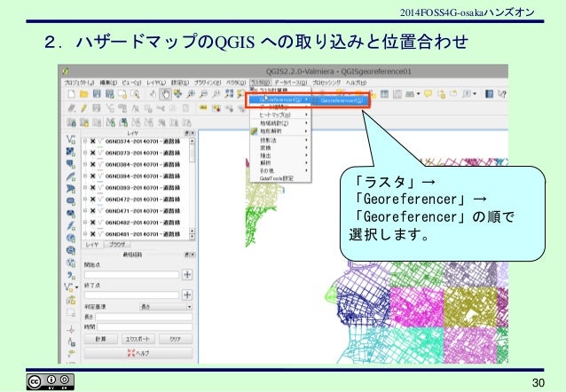Click the Pan Map to Selection icon
The height and width of the screenshot is (392, 566).
178,94
